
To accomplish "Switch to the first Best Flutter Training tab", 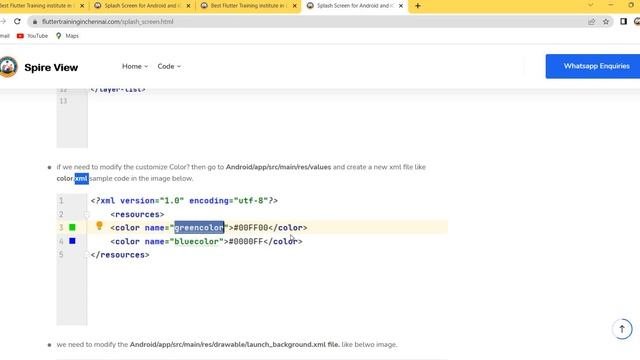I will (x=39, y=6).
